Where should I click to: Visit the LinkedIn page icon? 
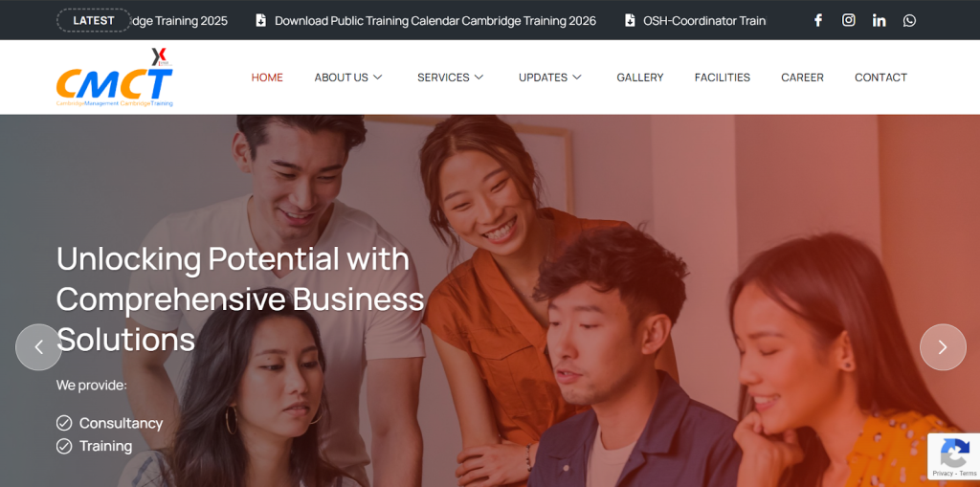point(879,20)
